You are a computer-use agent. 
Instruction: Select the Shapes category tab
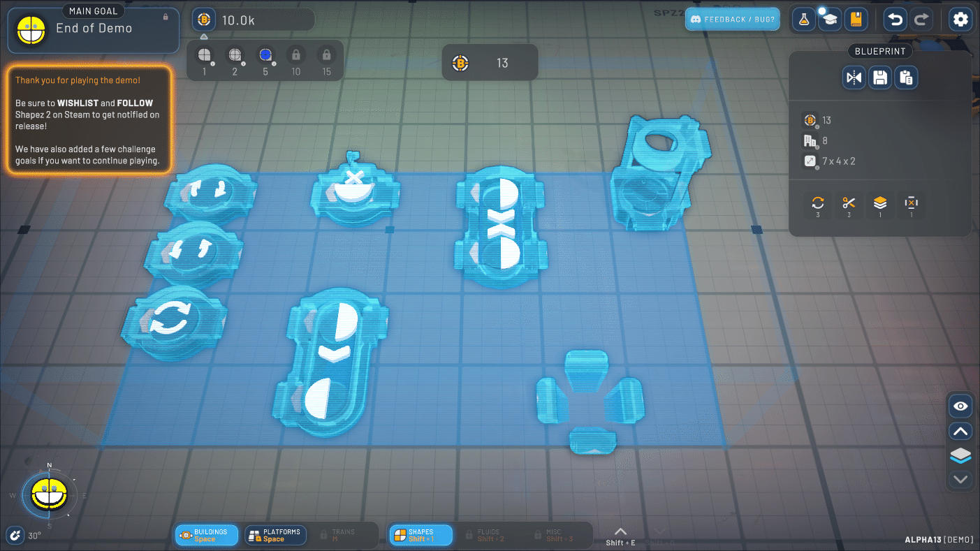pyautogui.click(x=420, y=535)
